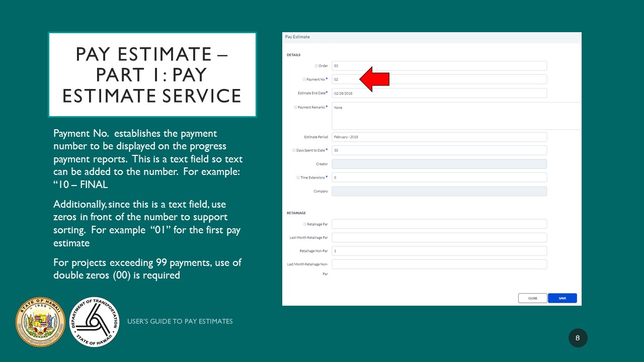Image resolution: width=644 pixels, height=362 pixels.
Task: Click the Days Spent to Date field
Action: tap(439, 150)
